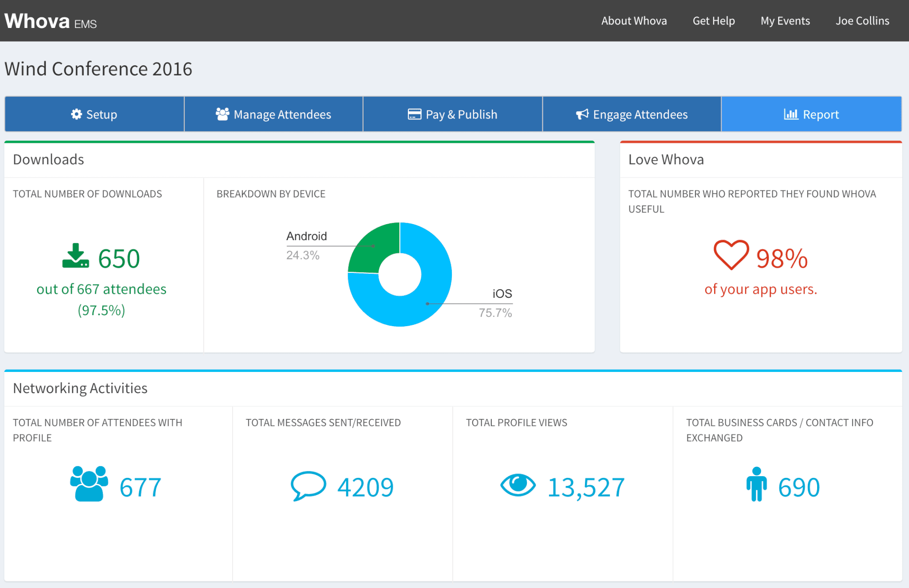This screenshot has width=909, height=588.
Task: Click Get Help in the navigation bar
Action: [x=713, y=20]
